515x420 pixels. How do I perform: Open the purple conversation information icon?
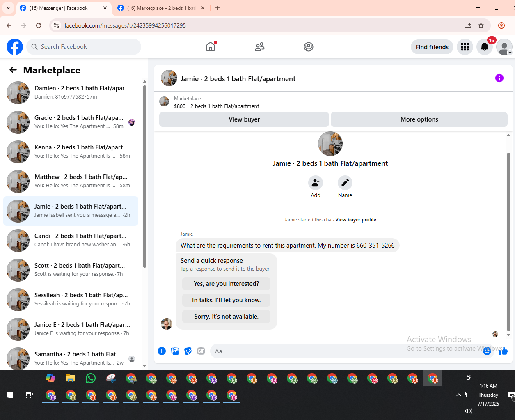tap(499, 78)
